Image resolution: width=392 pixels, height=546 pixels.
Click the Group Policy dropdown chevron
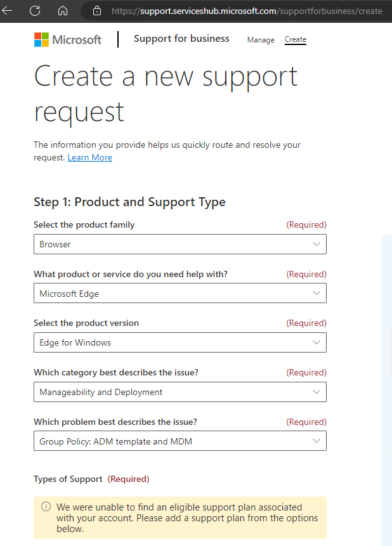[x=317, y=441]
